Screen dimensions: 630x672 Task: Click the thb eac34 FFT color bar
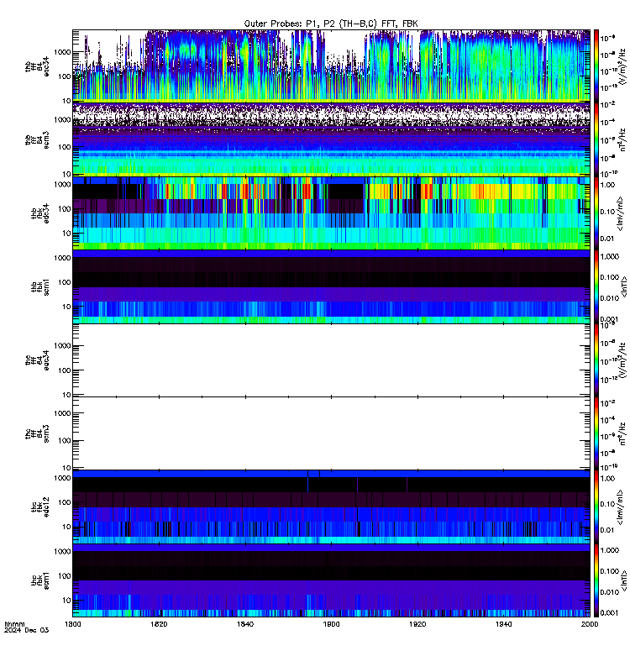click(x=596, y=66)
